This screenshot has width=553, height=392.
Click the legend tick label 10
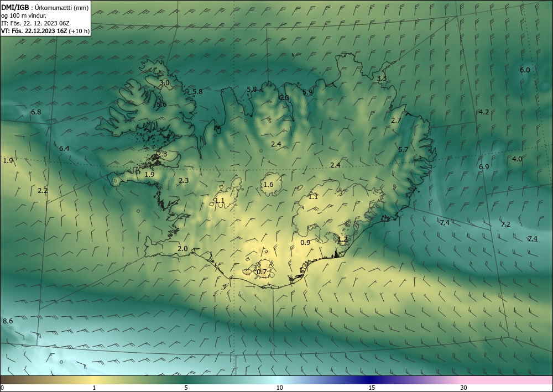click(279, 388)
